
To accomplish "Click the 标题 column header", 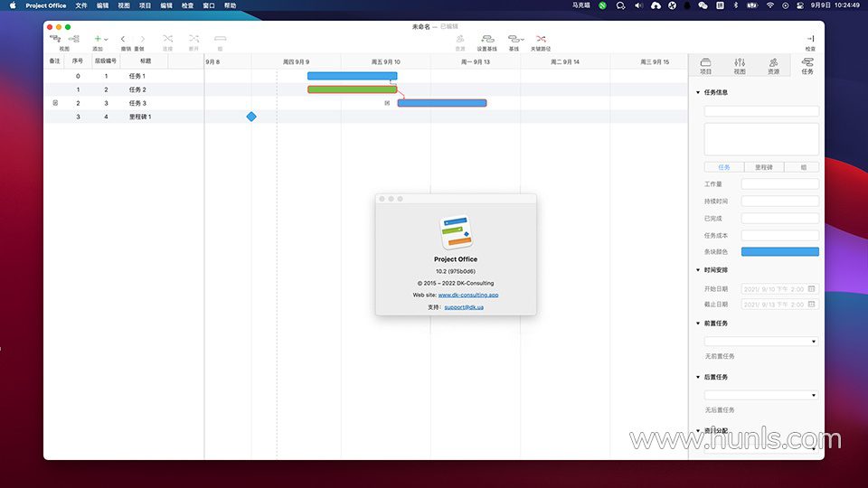I will point(145,61).
